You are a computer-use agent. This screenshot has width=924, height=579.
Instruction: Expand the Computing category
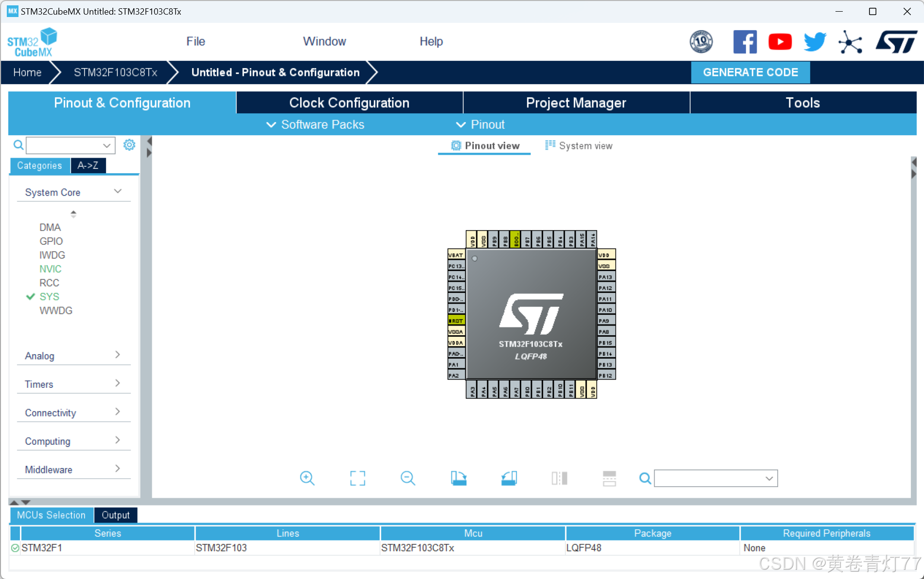pos(74,441)
